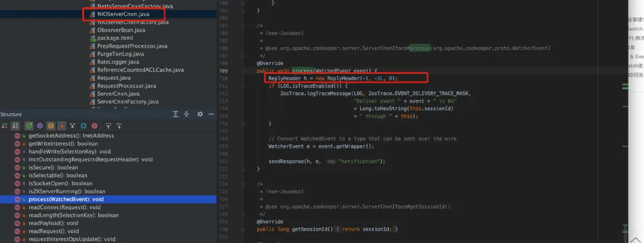Collapse the if block at line 711

[243, 86]
